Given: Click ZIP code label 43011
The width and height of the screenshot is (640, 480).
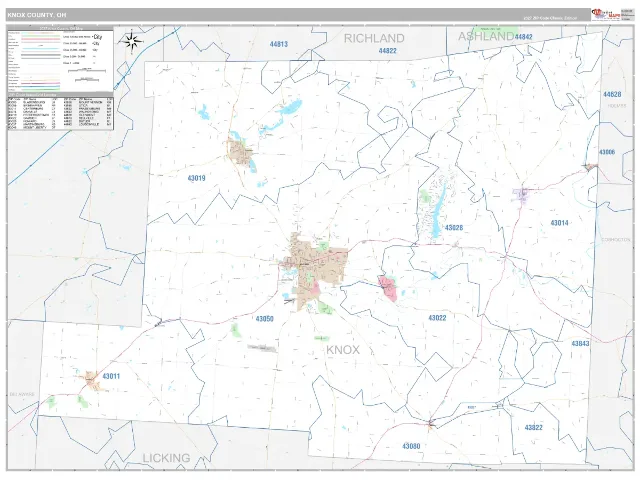Looking at the screenshot, I should pos(111,376).
